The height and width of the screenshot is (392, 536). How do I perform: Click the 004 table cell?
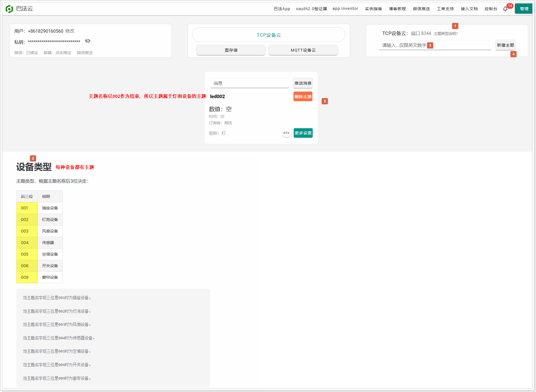click(x=27, y=243)
